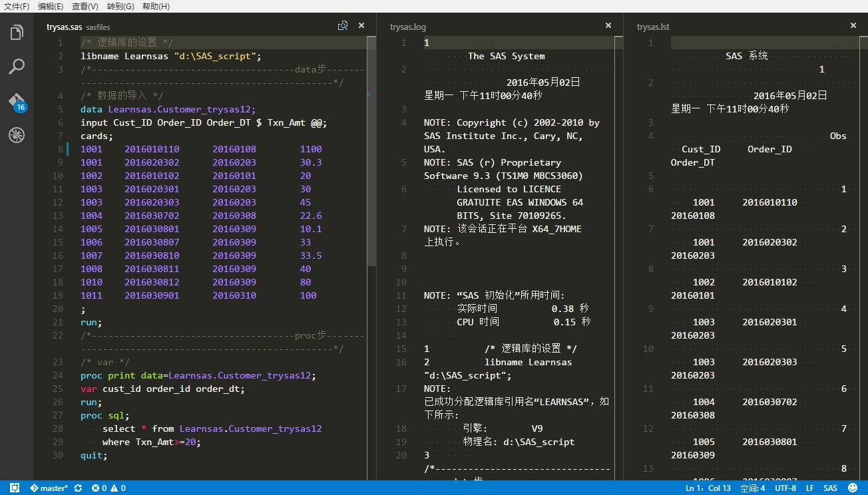
Task: Select the trysas.sas tab
Action: pyautogui.click(x=64, y=27)
